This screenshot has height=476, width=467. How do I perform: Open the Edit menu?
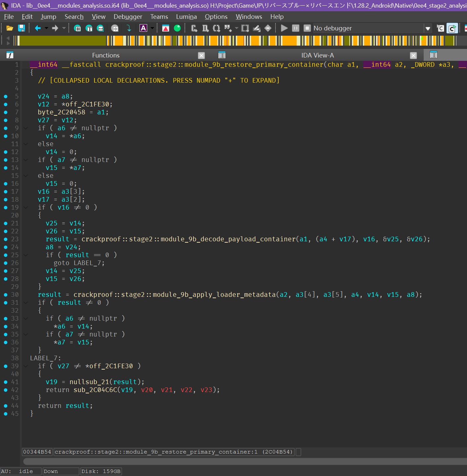[x=27, y=17]
